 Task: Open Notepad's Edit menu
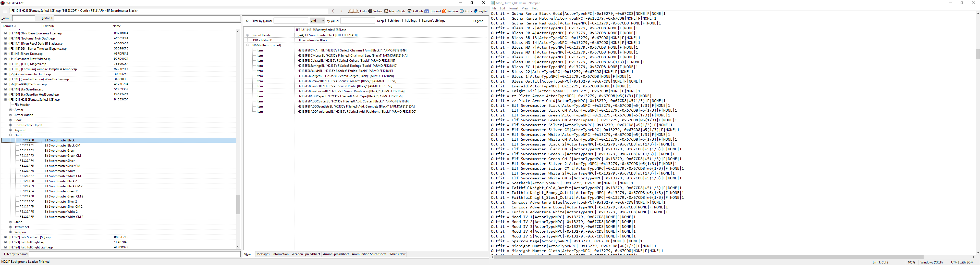click(503, 8)
